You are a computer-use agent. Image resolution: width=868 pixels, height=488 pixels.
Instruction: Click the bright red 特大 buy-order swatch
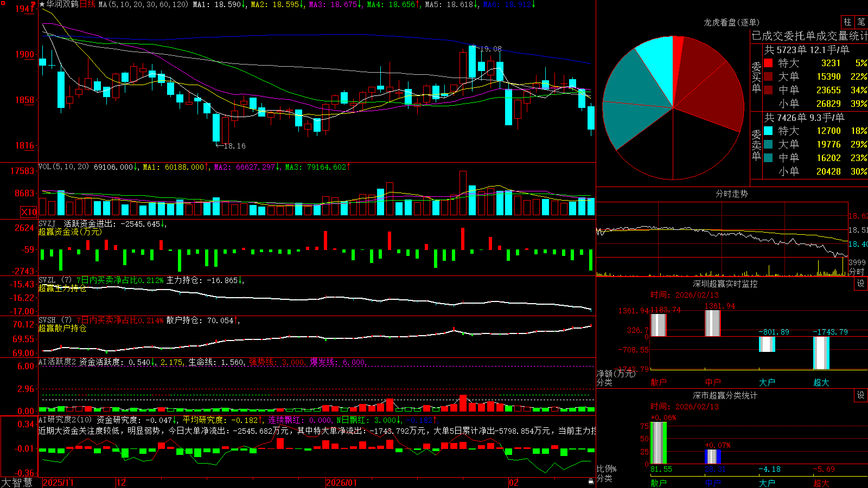(x=768, y=63)
